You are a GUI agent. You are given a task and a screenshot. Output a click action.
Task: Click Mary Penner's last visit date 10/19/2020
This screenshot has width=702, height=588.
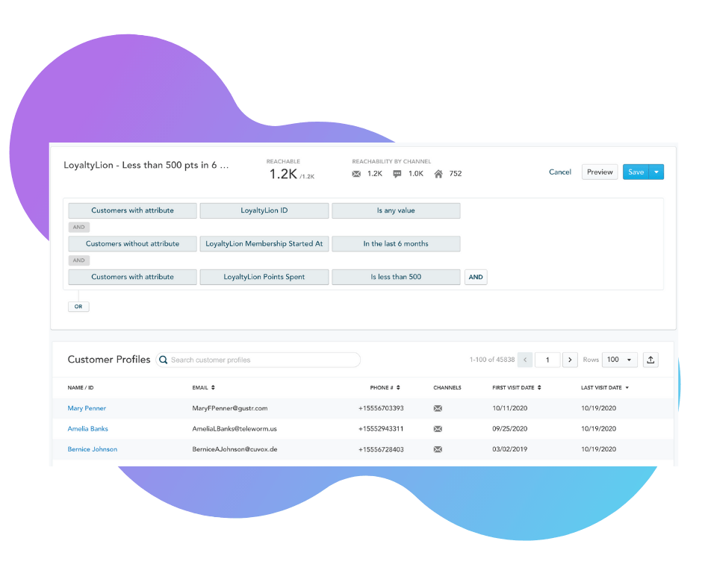coord(599,408)
